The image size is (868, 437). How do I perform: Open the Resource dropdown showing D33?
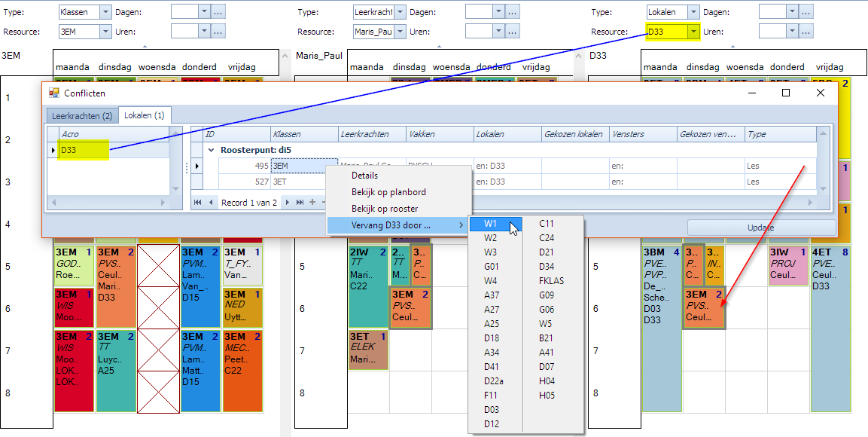point(693,32)
